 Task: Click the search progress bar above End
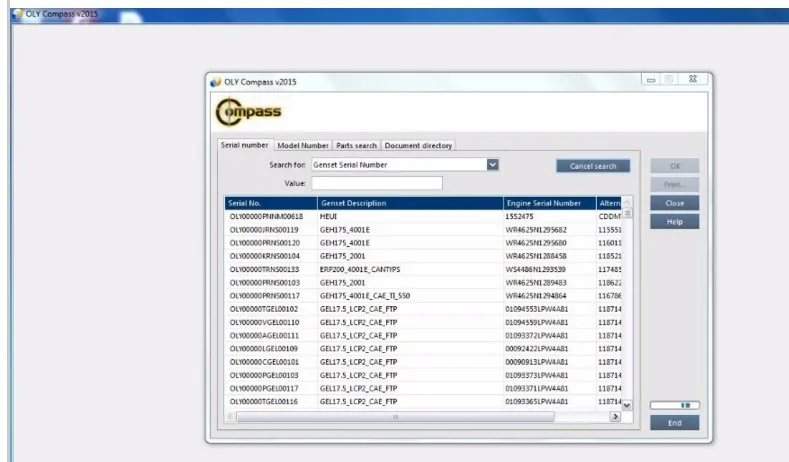(x=674, y=405)
